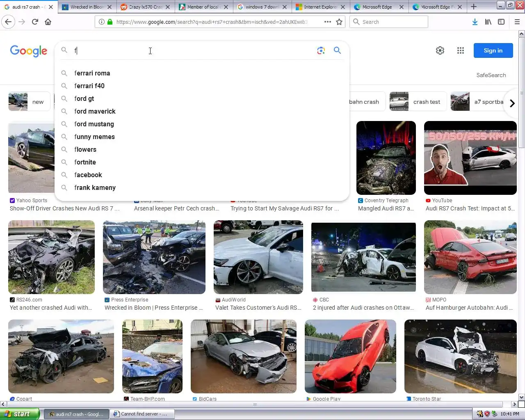
Task: Choose the ford maverick suggestion
Action: tap(202, 111)
